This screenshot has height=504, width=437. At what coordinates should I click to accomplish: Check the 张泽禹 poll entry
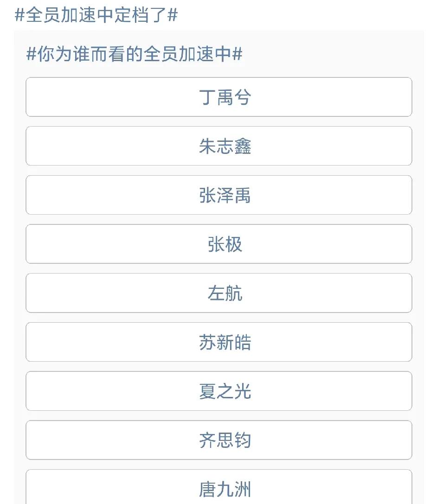(218, 195)
